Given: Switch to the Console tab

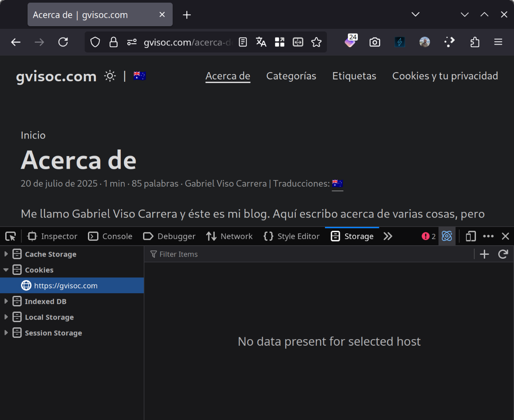Looking at the screenshot, I should [x=110, y=236].
